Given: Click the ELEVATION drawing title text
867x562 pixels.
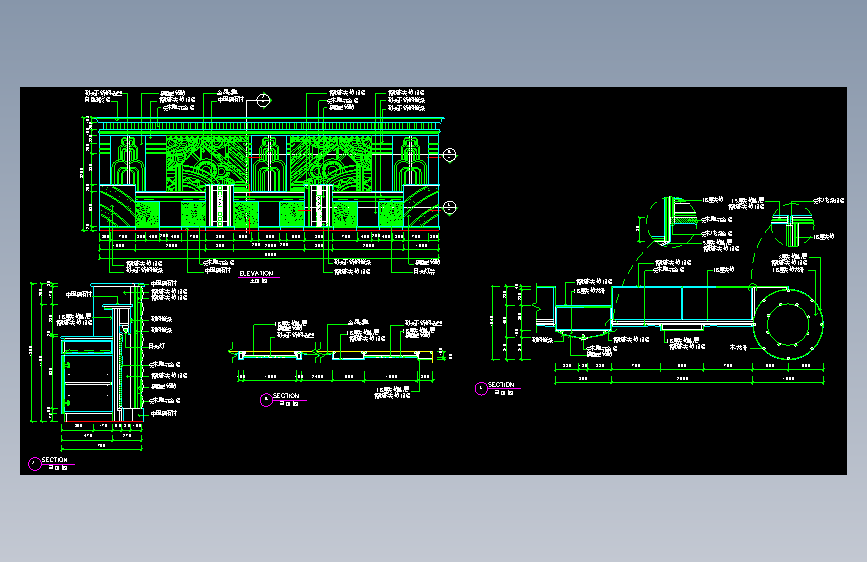Looking at the screenshot, I should point(256,273).
